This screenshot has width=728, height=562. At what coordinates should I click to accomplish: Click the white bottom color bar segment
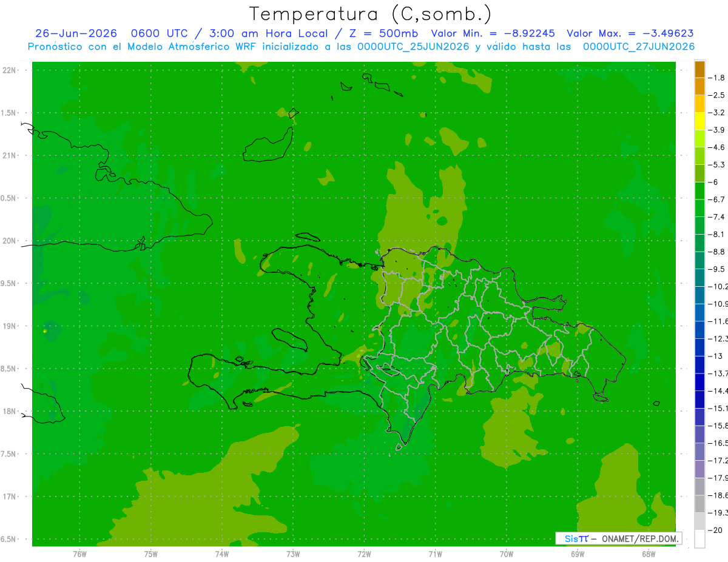[x=699, y=538]
